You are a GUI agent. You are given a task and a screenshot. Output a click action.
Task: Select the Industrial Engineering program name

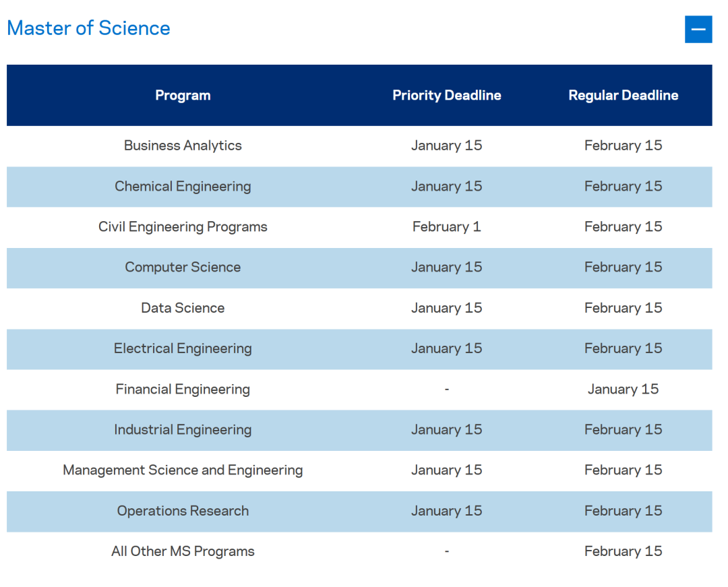pos(183,430)
